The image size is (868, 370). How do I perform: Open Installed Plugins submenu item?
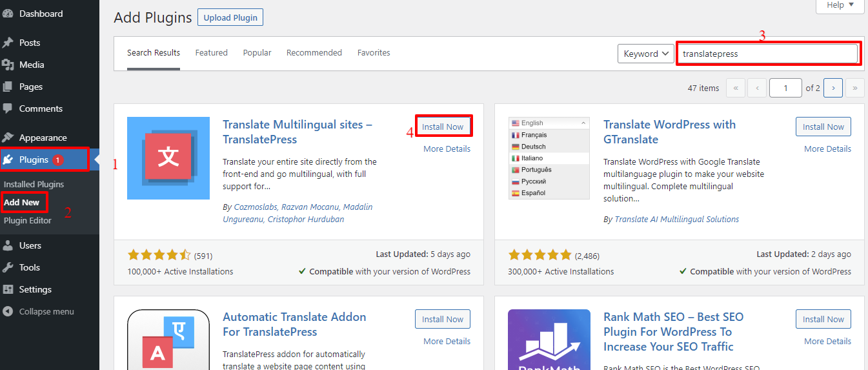click(34, 184)
